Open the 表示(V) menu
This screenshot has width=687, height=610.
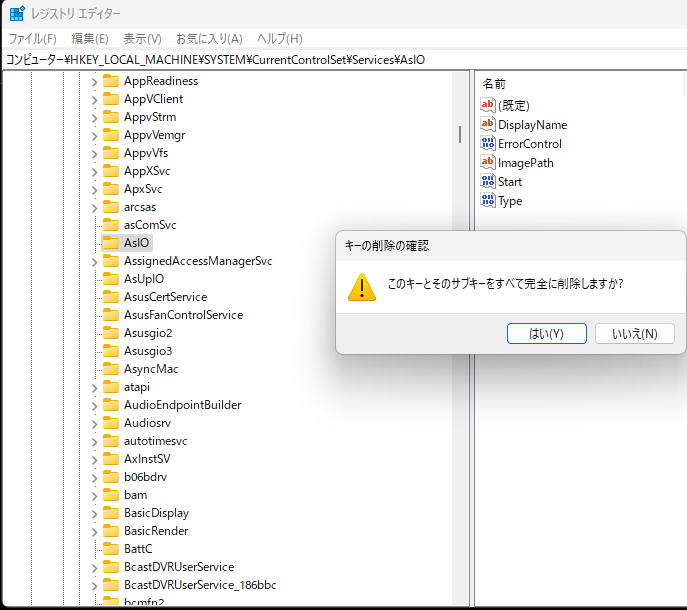point(142,39)
